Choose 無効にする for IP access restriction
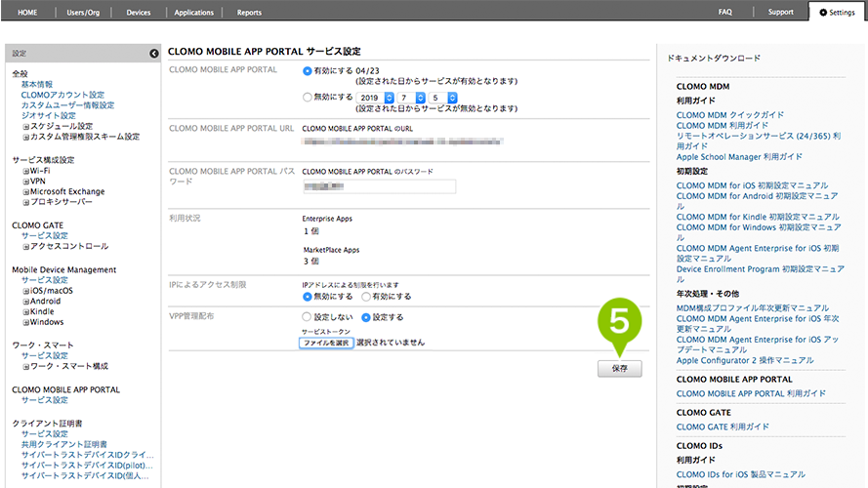The image size is (868, 488). point(308,297)
